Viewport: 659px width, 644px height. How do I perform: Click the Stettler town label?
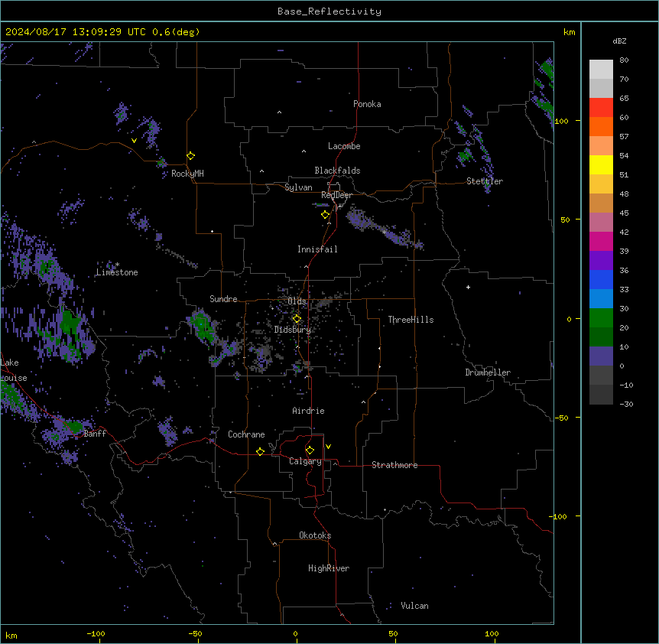pos(485,181)
